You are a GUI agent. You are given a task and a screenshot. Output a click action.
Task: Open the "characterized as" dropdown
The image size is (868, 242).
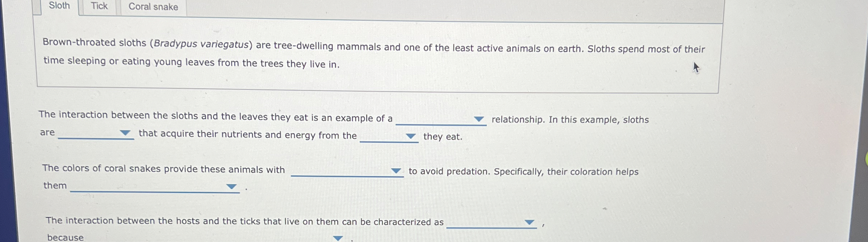click(530, 222)
